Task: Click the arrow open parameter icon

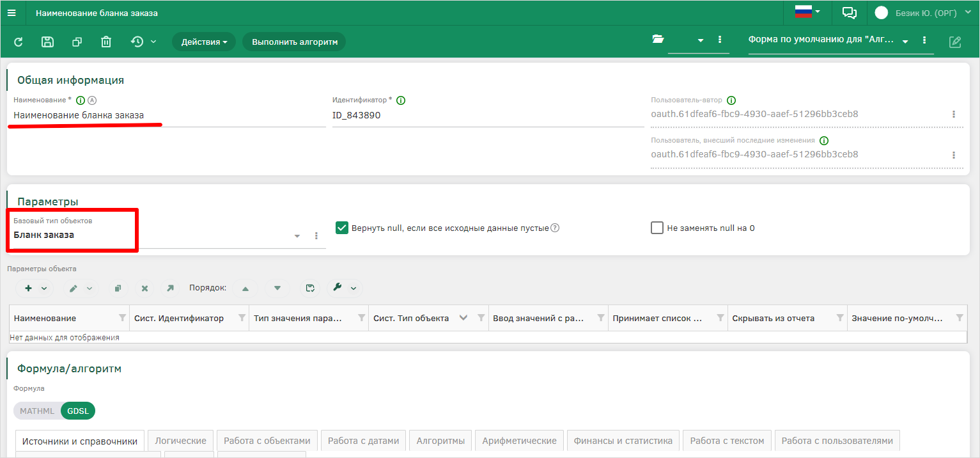Action: tap(170, 288)
